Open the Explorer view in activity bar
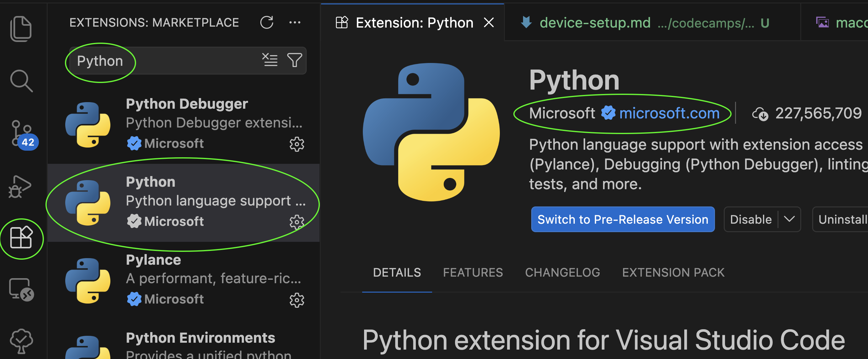Viewport: 868px width, 359px height. 21,29
